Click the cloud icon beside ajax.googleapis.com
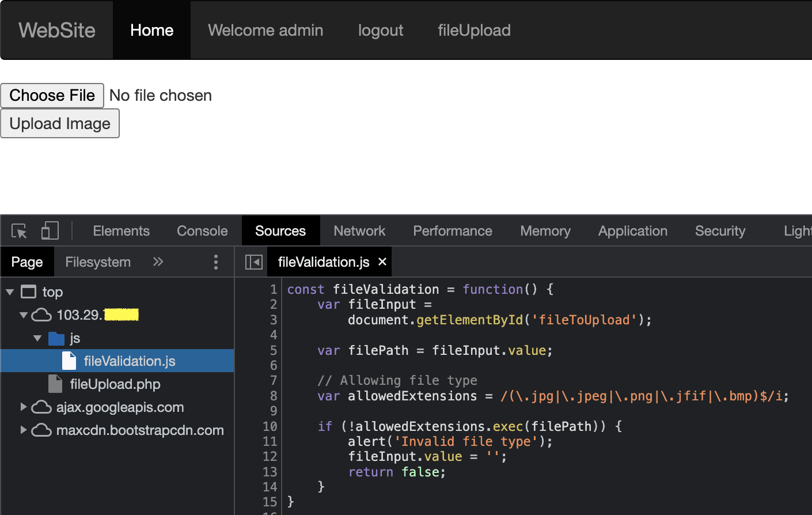The width and height of the screenshot is (812, 515). click(40, 407)
